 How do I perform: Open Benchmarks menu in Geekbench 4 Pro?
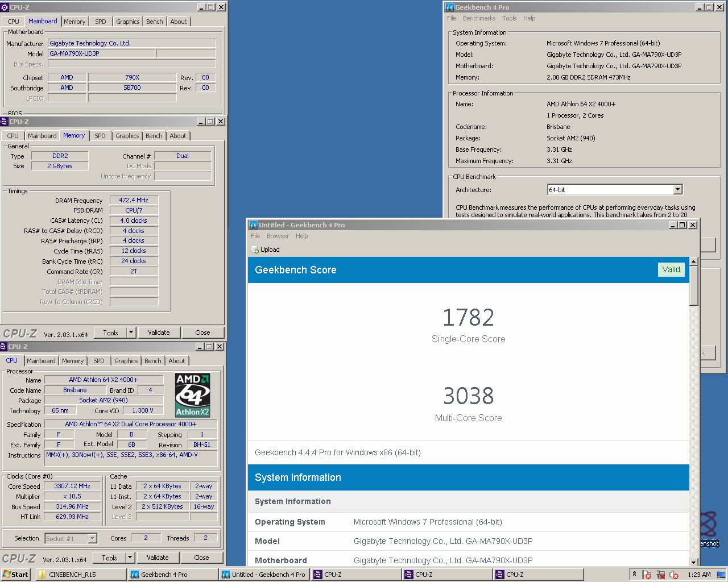point(479,18)
